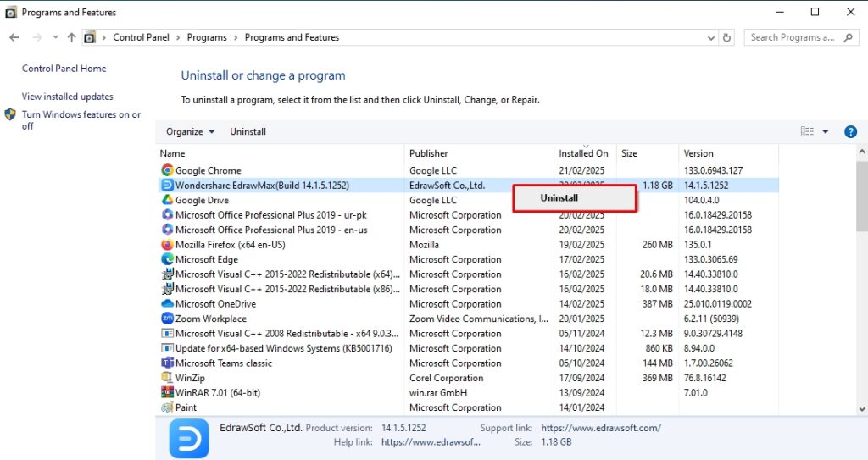Expand the address bar history dropdown
Image resolution: width=868 pixels, height=460 pixels.
click(x=711, y=37)
